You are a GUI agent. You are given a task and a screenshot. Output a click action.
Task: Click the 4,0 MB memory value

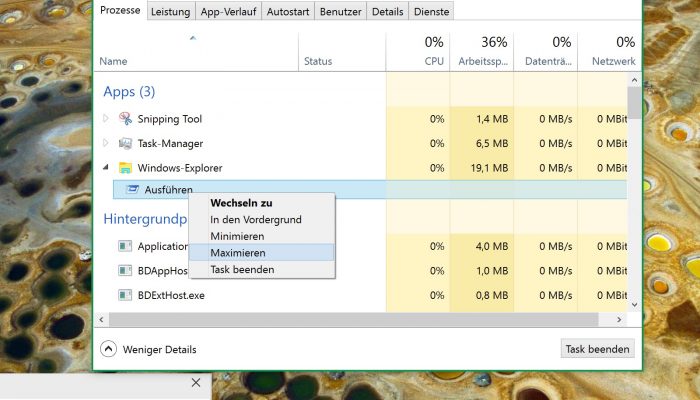(492, 246)
